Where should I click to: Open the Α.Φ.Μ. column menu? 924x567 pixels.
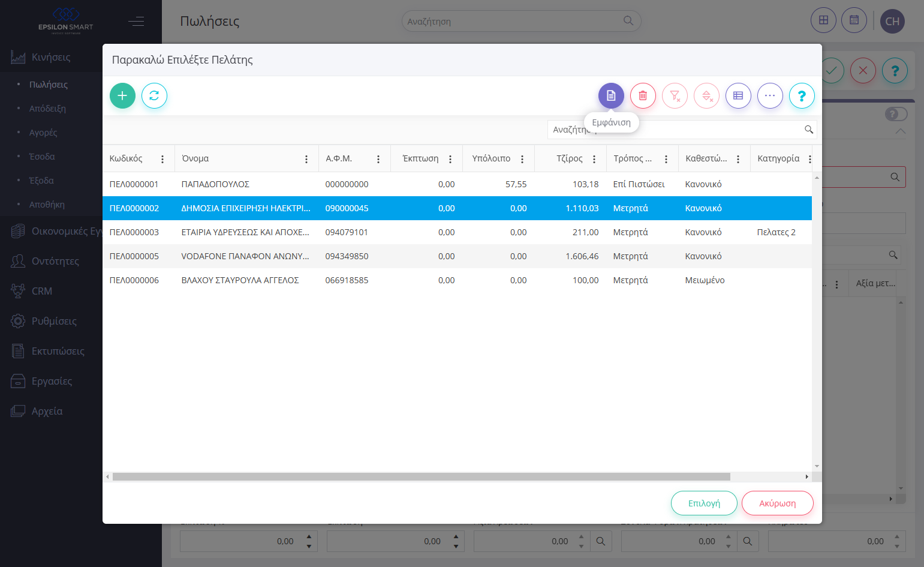coord(378,159)
